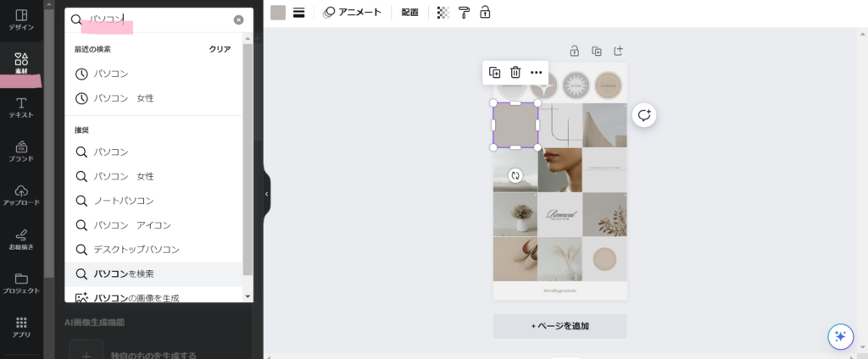The height and width of the screenshot is (359, 868).
Task: Open the Canva assistant sparkle button
Action: (x=840, y=336)
